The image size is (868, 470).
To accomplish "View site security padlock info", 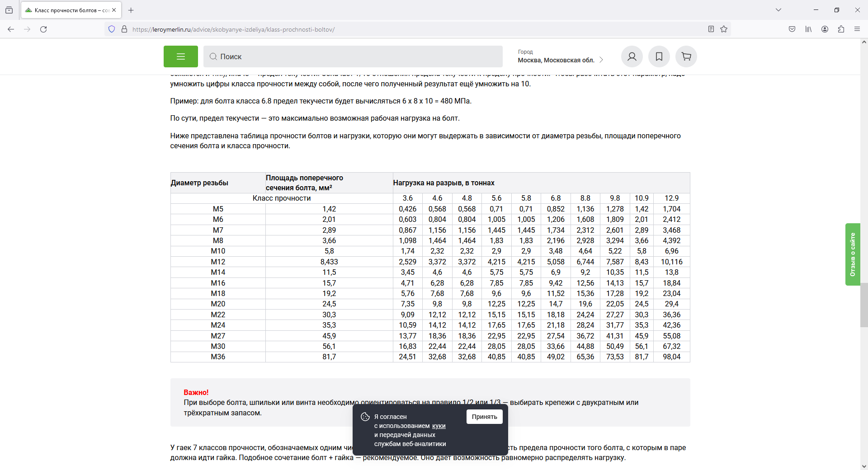I will tap(124, 29).
